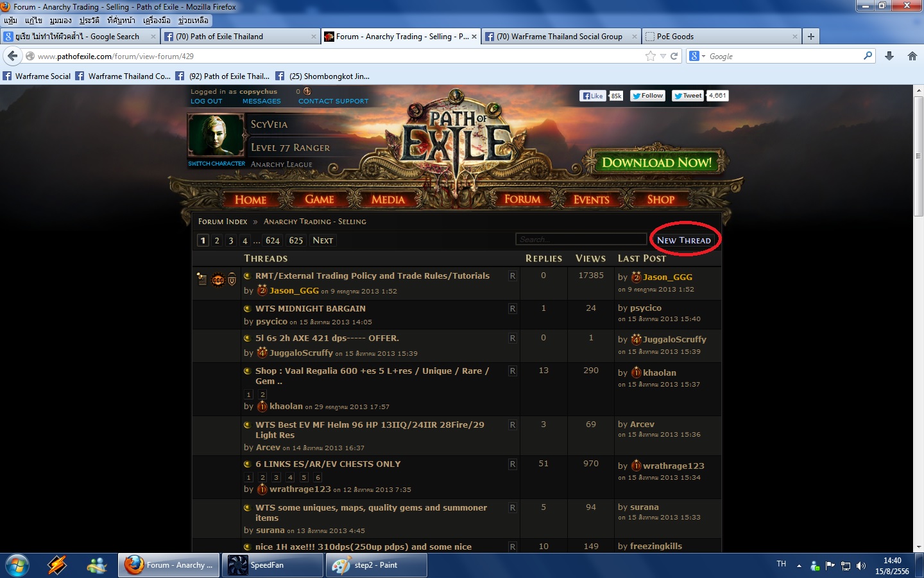The height and width of the screenshot is (578, 924).
Task: Click last poster wrathrage123 link
Action: [x=674, y=466]
